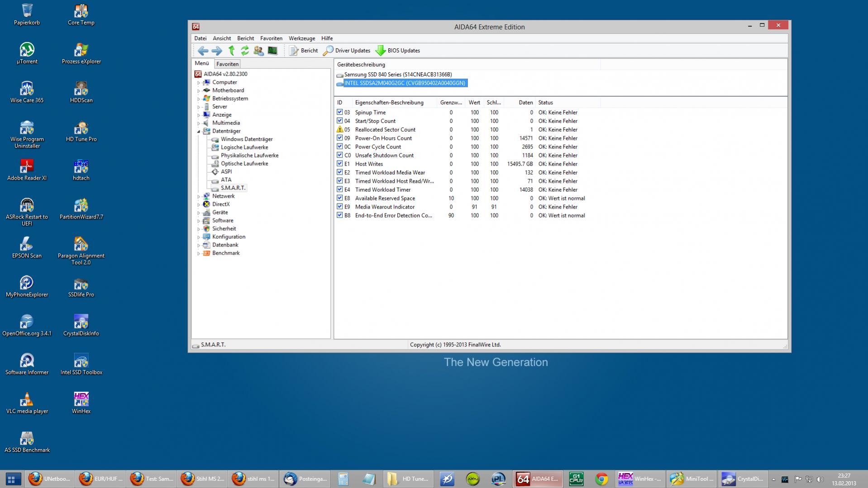The height and width of the screenshot is (488, 868).
Task: Select the ATA tree item
Action: pos(226,180)
